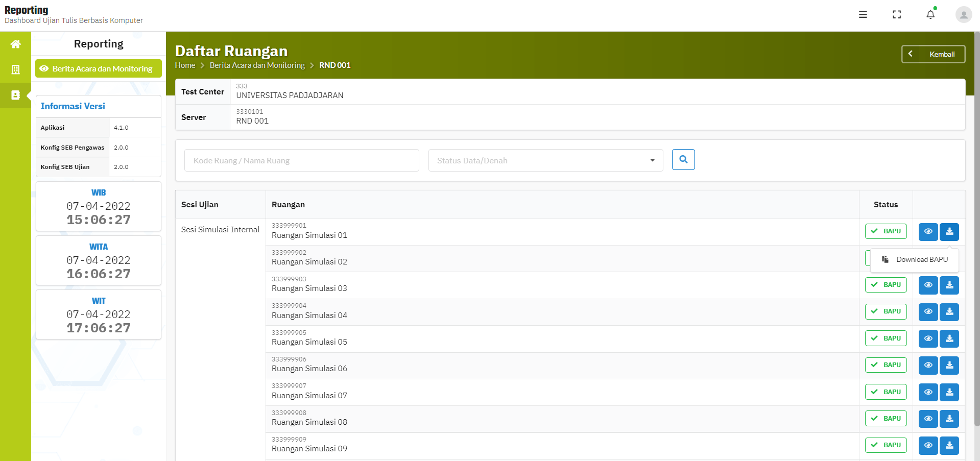The image size is (980, 461).
Task: Open the home icon in sidebar
Action: (15, 44)
